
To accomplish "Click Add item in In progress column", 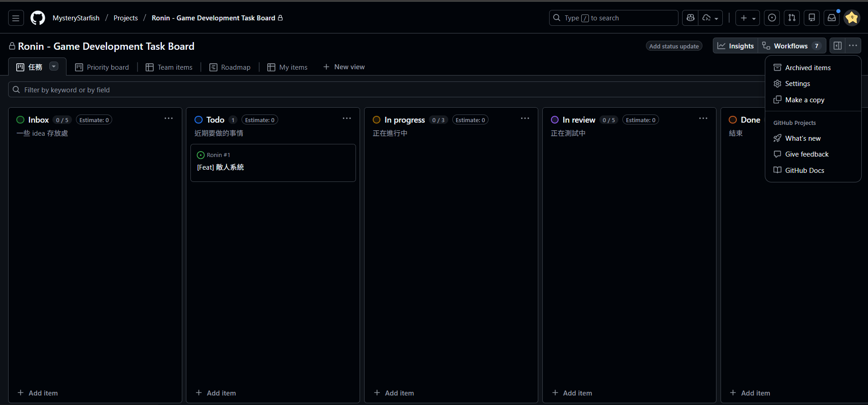I will (394, 393).
